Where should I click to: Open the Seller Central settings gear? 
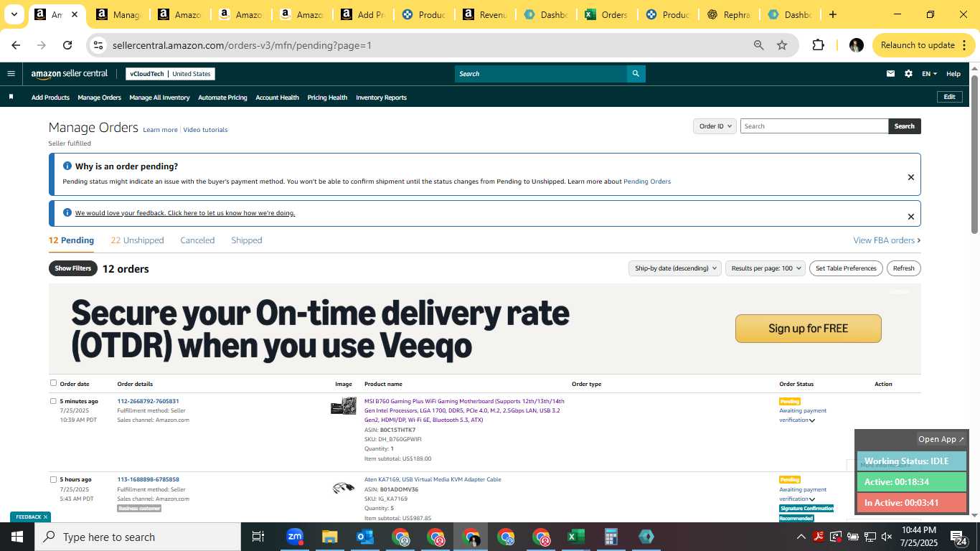(x=908, y=73)
